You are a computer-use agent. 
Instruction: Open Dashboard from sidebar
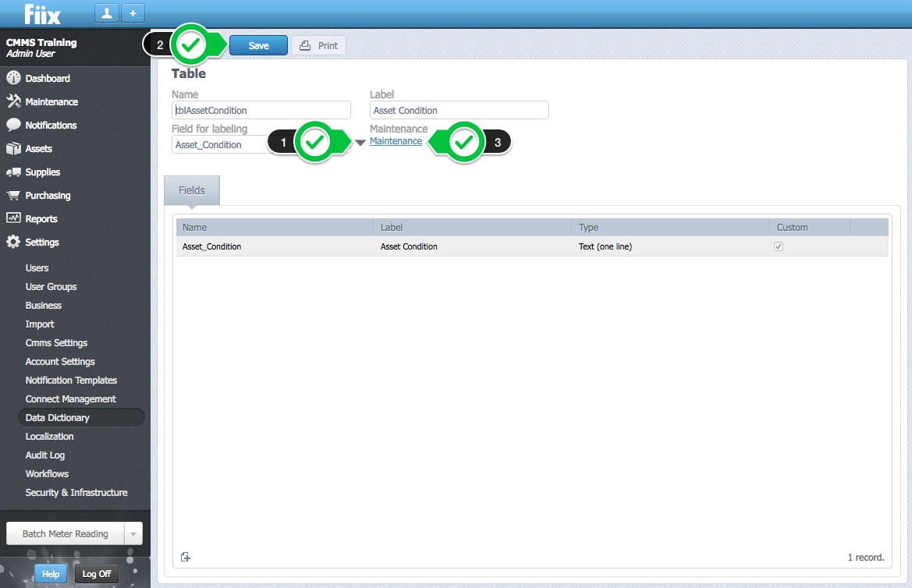click(48, 79)
